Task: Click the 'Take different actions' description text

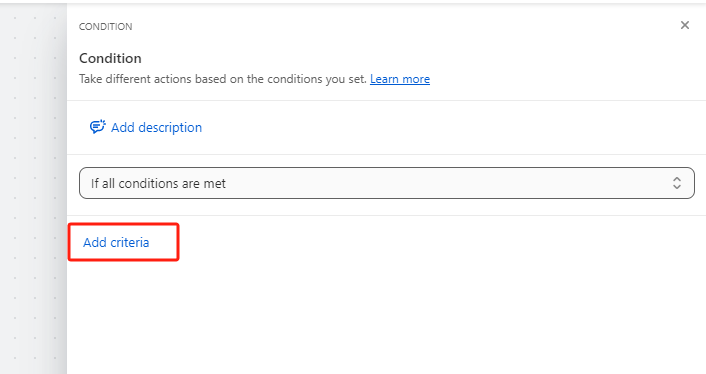Action: 223,79
